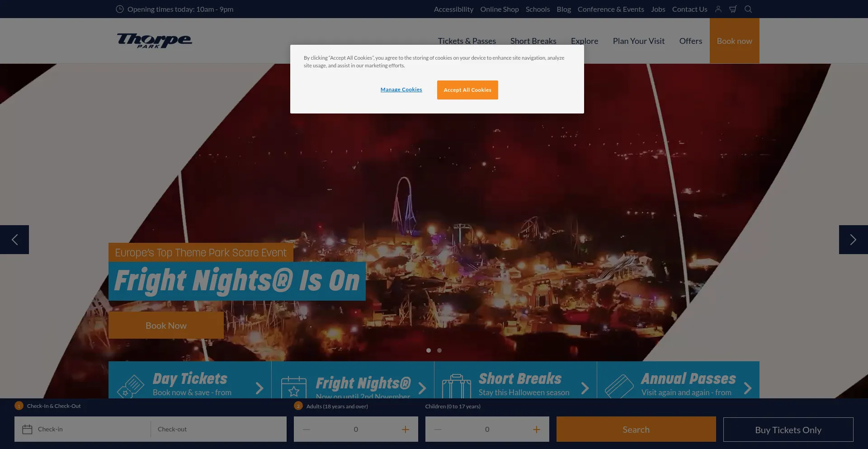The height and width of the screenshot is (449, 868).
Task: Click the Check-in date field
Action: (x=83, y=429)
